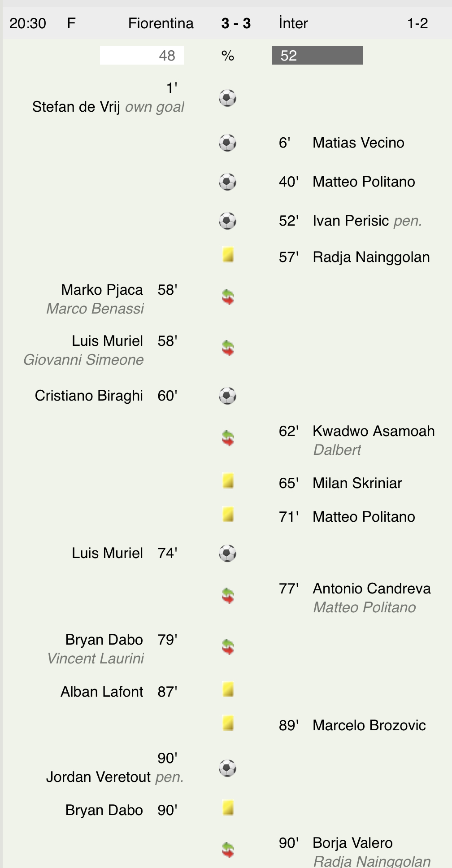Click the yellow card icon for Alban Lafont

click(x=228, y=689)
